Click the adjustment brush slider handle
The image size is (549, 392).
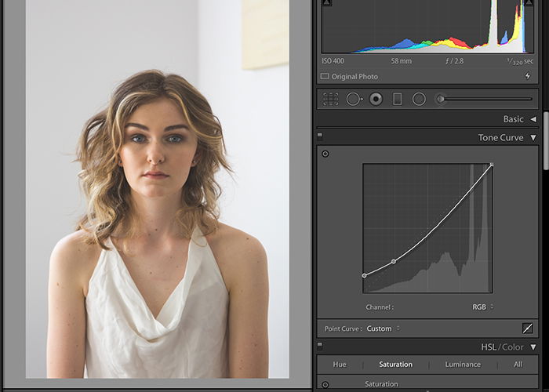point(441,99)
